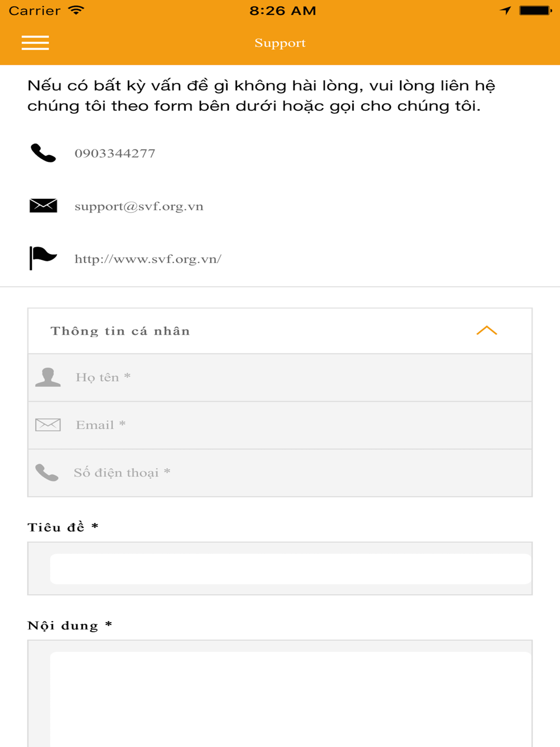
Task: Click the grey envelope icon beside Email
Action: pyautogui.click(x=48, y=424)
